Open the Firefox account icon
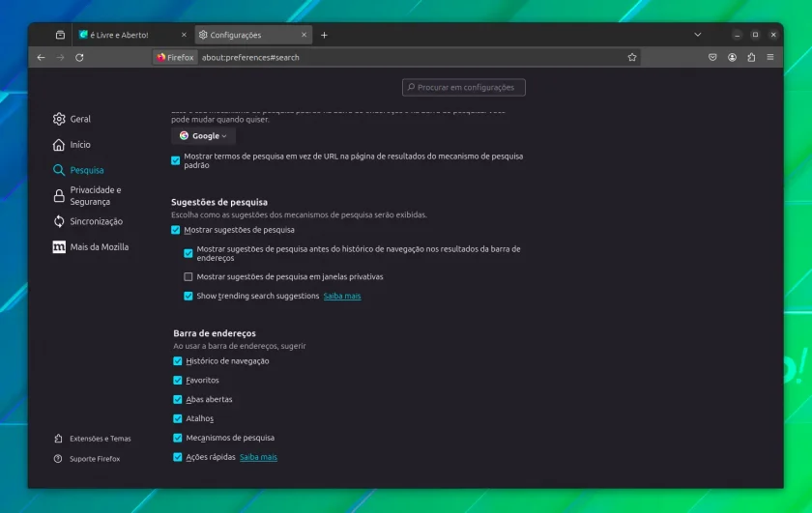 tap(732, 57)
